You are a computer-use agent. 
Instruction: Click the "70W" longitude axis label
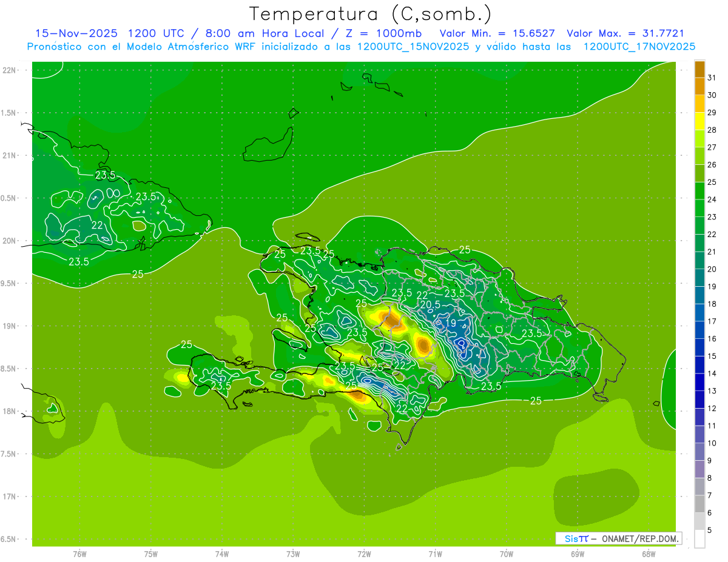[506, 554]
